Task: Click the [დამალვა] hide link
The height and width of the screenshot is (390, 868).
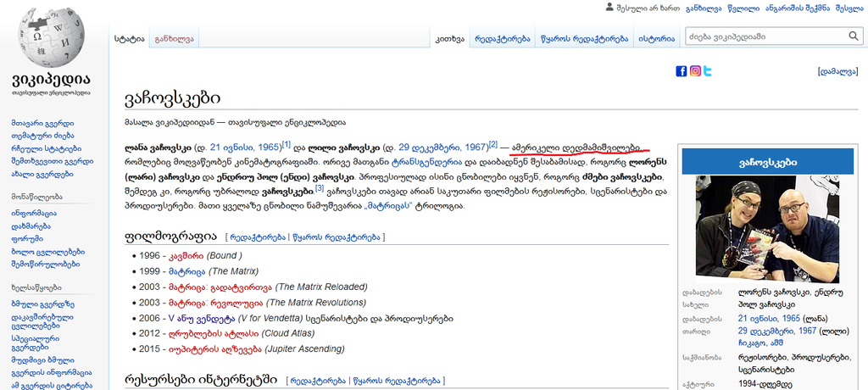Action: coord(838,71)
